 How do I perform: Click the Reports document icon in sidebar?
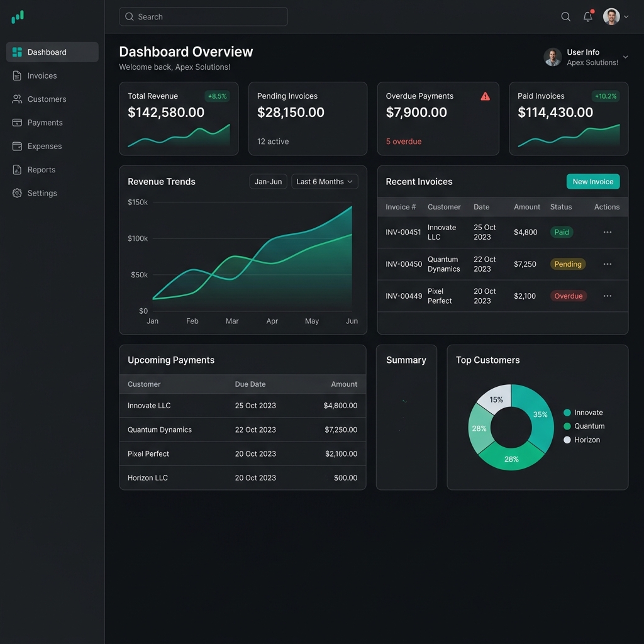click(17, 170)
